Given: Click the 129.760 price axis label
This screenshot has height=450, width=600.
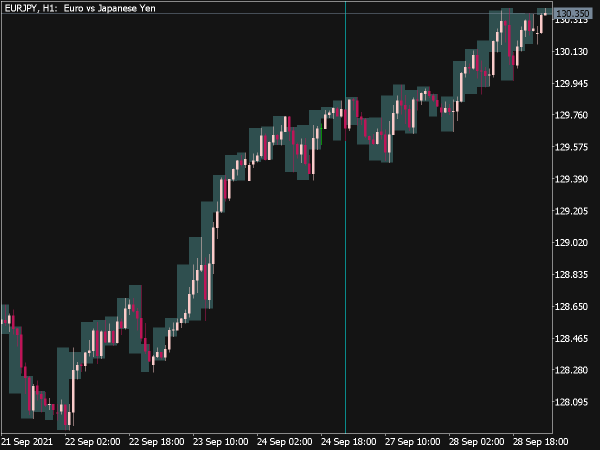Looking at the screenshot, I should pyautogui.click(x=571, y=115).
